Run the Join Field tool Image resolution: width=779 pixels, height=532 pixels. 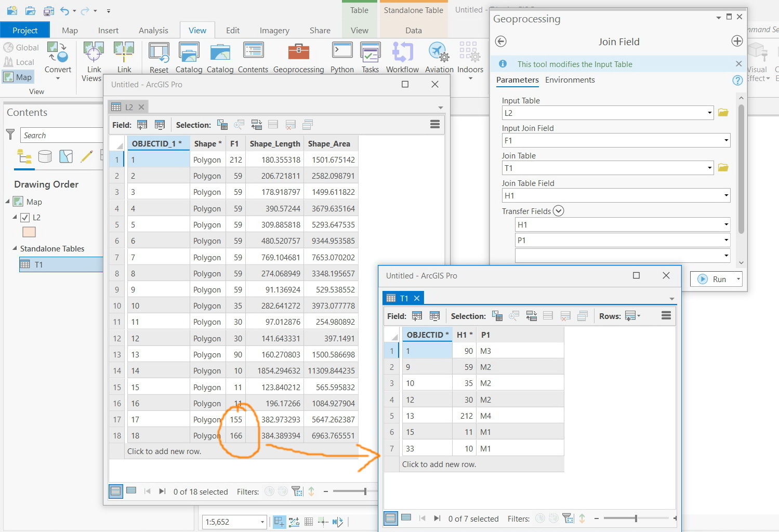click(x=712, y=279)
